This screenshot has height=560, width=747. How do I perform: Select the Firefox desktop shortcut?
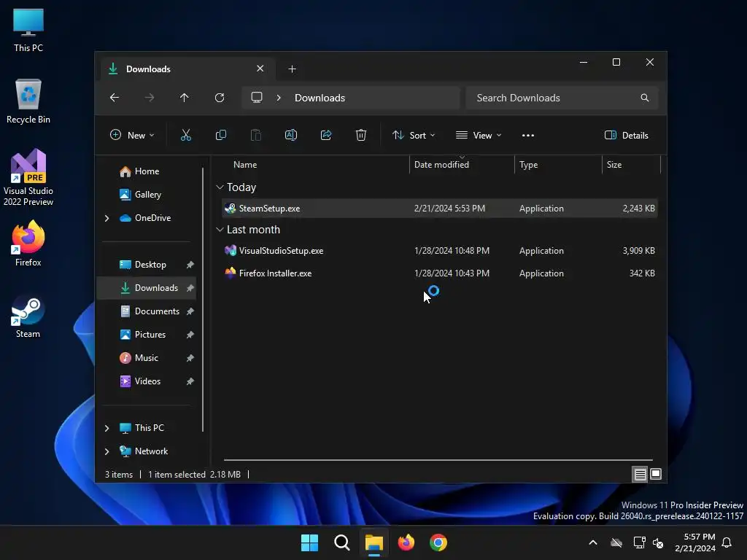click(28, 244)
